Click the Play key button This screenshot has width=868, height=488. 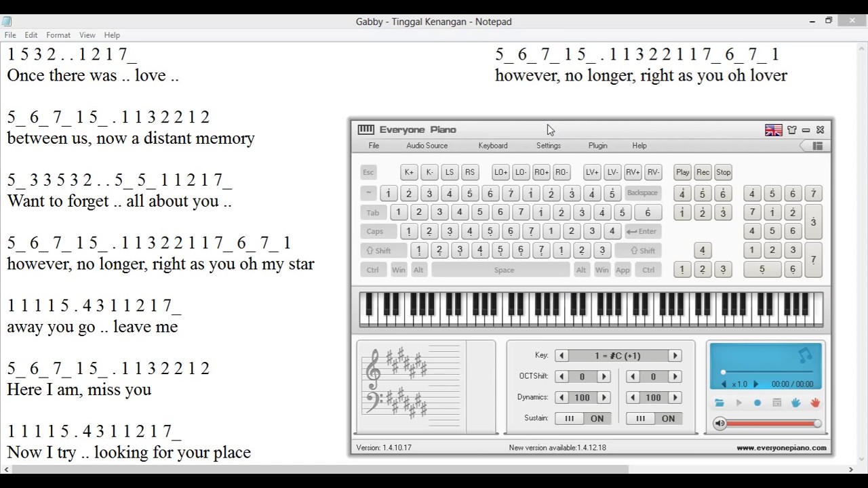click(682, 172)
